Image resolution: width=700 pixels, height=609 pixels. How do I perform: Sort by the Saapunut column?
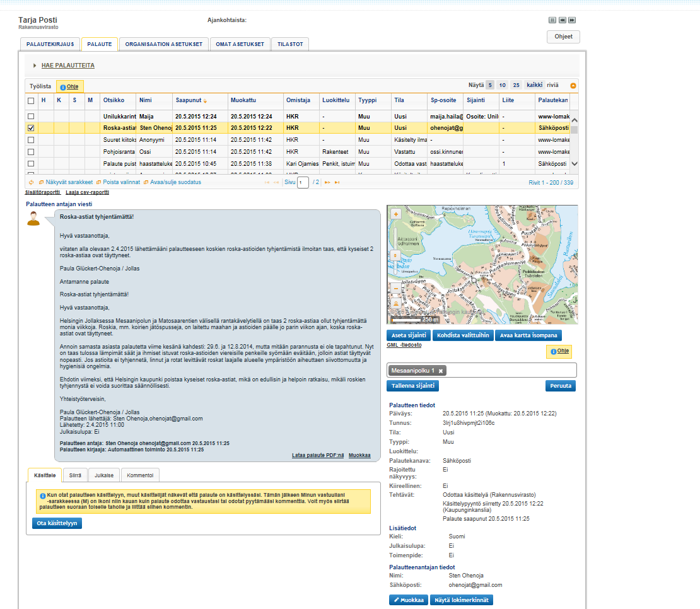(191, 100)
